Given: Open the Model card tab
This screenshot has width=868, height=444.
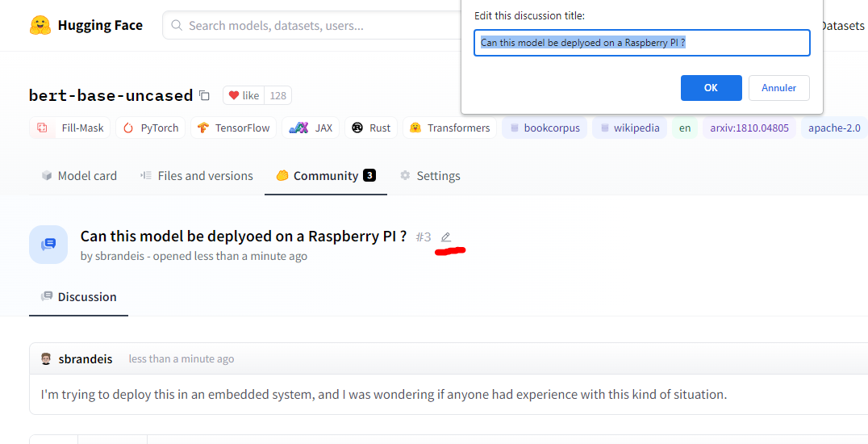Looking at the screenshot, I should tap(79, 176).
